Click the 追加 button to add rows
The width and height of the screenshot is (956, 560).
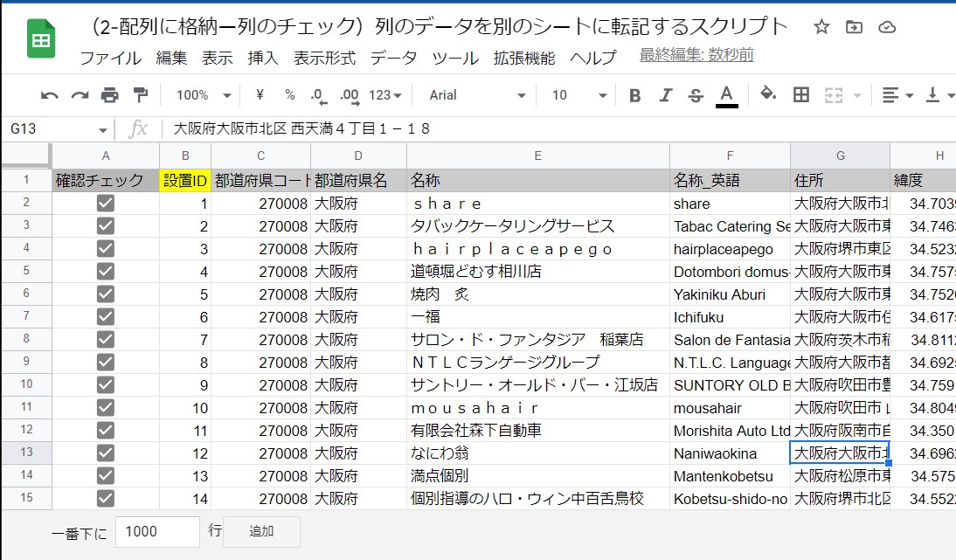[261, 531]
